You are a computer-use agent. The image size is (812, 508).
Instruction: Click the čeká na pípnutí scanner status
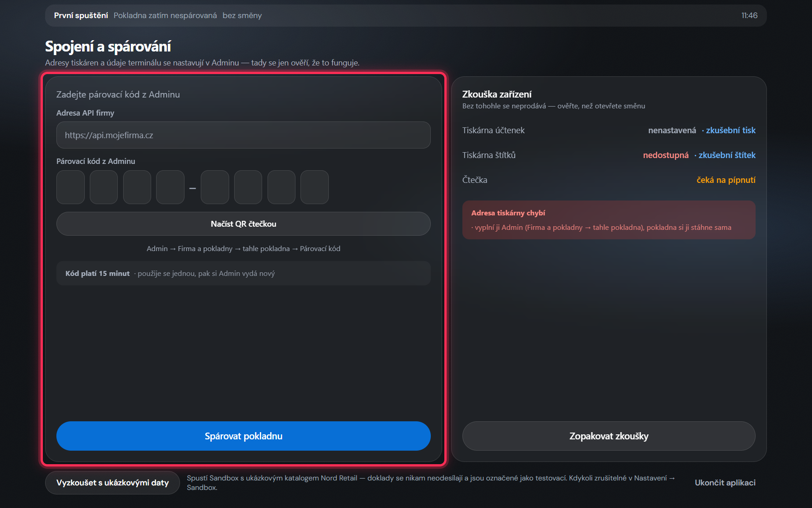click(x=726, y=180)
